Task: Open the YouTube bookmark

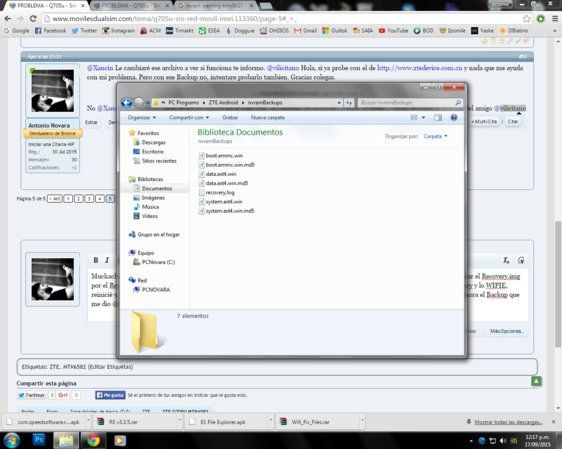Action: 393,31
